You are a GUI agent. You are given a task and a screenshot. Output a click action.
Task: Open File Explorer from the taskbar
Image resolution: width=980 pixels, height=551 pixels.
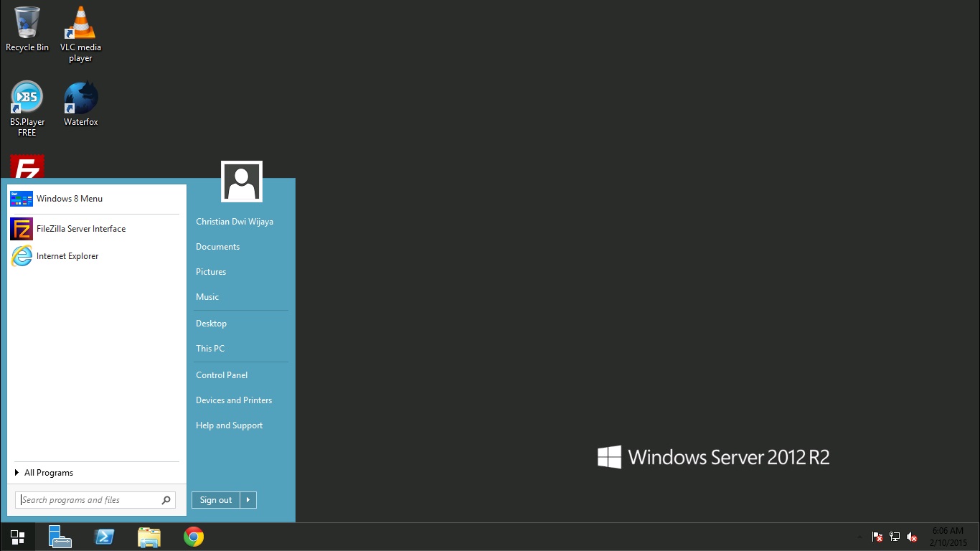click(x=149, y=537)
